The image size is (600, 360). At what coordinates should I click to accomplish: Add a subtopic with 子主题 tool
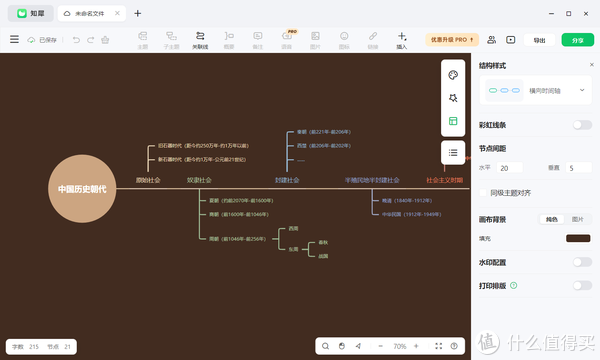pos(171,40)
